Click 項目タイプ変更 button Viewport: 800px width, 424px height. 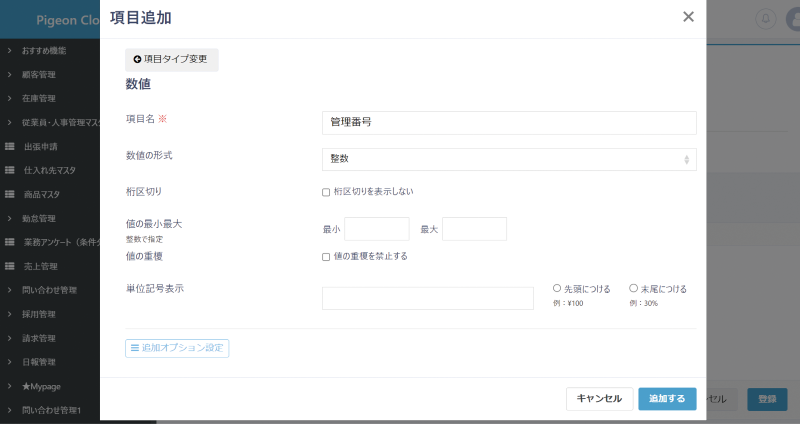pyautogui.click(x=171, y=59)
